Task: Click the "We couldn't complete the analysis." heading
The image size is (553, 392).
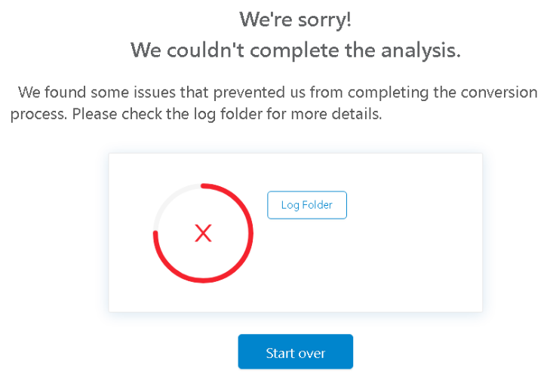Action: (x=295, y=51)
